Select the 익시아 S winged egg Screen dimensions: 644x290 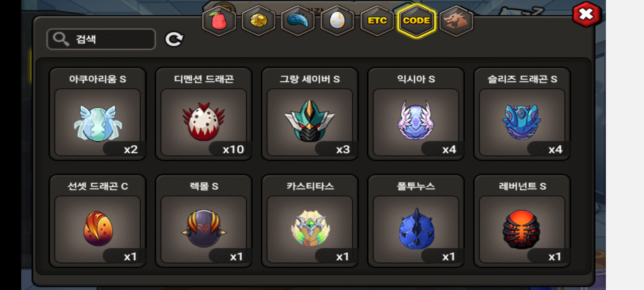tap(416, 114)
